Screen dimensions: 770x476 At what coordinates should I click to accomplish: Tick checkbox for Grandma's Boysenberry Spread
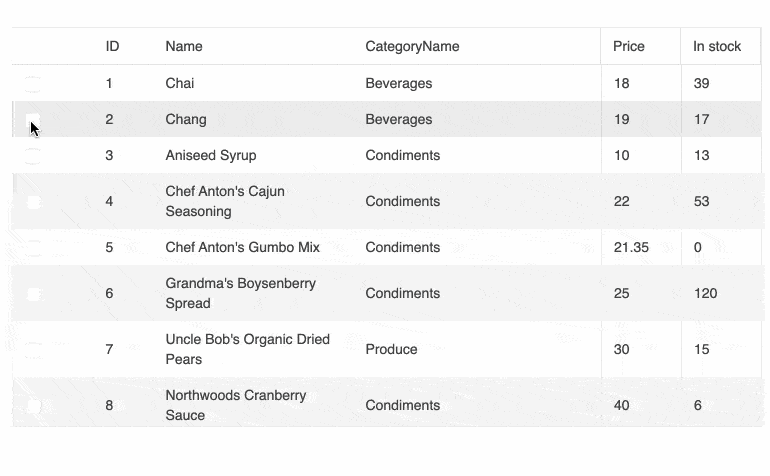(x=33, y=294)
